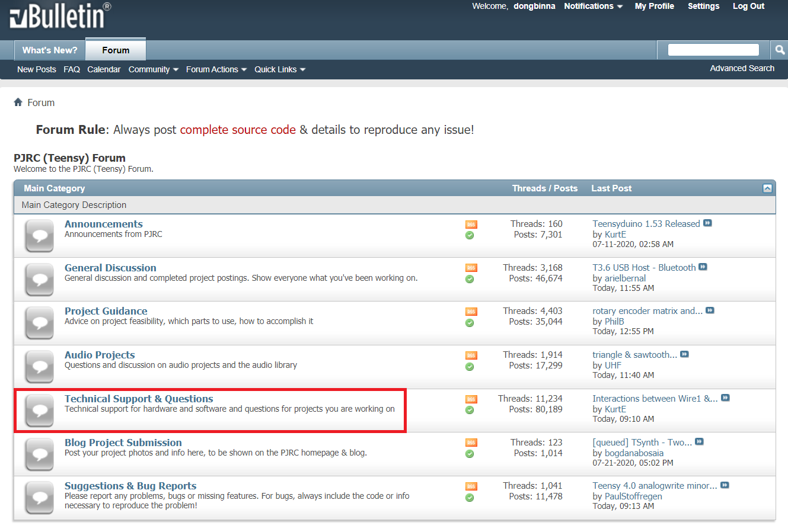Open RSS feed for Technical Support & Questions
The height and width of the screenshot is (532, 788).
tap(471, 399)
